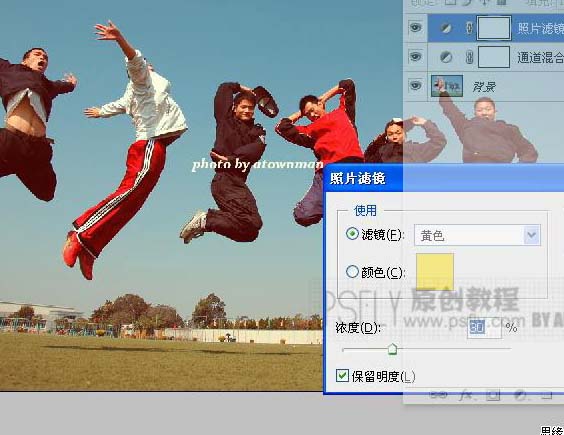The width and height of the screenshot is (564, 435).
Task: Click the new adjustment layer icon at bottom
Action: click(519, 395)
